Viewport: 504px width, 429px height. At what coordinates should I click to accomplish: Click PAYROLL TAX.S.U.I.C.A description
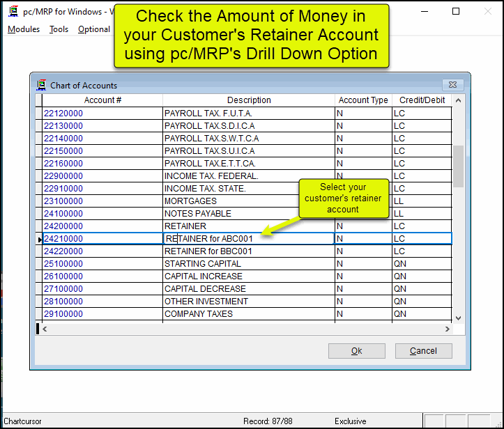(248, 151)
